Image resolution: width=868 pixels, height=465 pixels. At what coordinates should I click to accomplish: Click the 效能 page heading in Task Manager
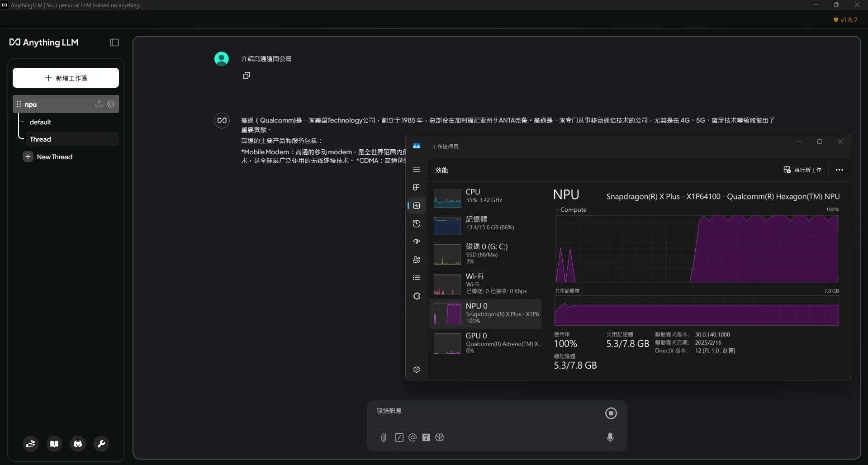pyautogui.click(x=441, y=170)
